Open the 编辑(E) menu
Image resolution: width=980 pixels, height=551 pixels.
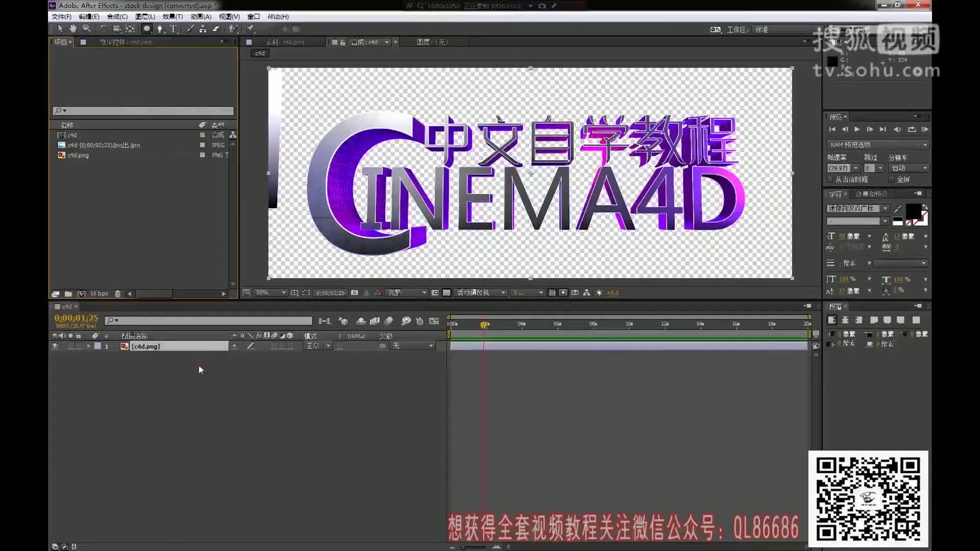[x=89, y=17]
